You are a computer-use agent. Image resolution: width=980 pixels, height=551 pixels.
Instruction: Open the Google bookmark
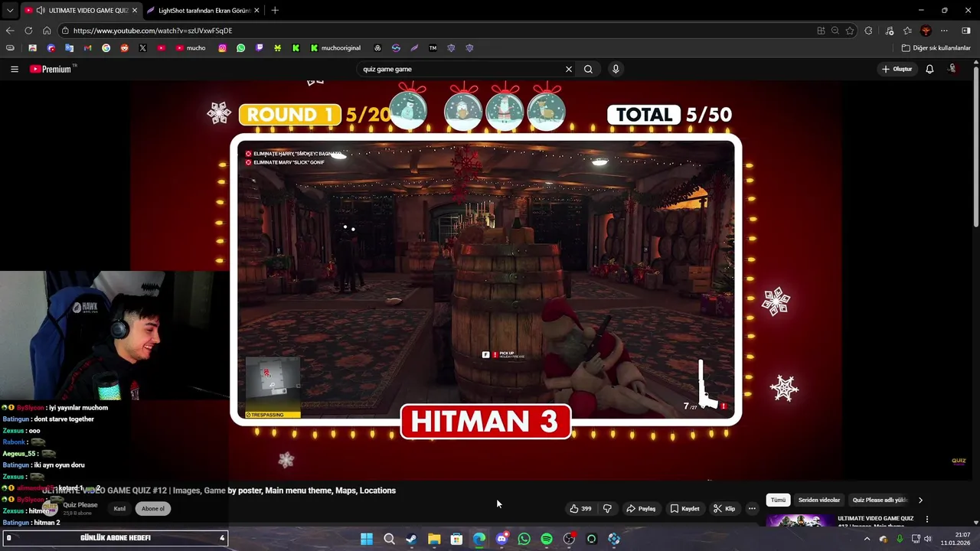click(x=106, y=47)
